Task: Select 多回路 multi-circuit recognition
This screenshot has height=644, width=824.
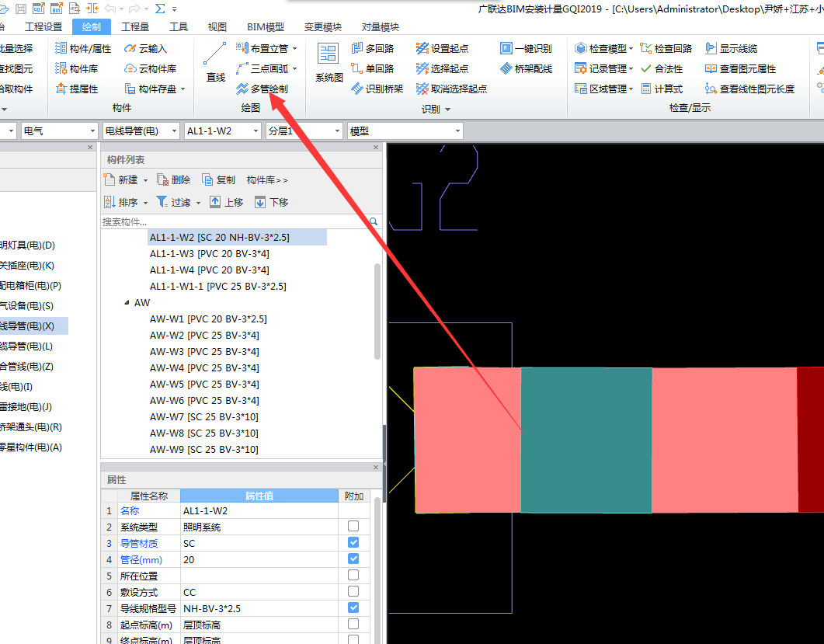Action: coord(373,48)
